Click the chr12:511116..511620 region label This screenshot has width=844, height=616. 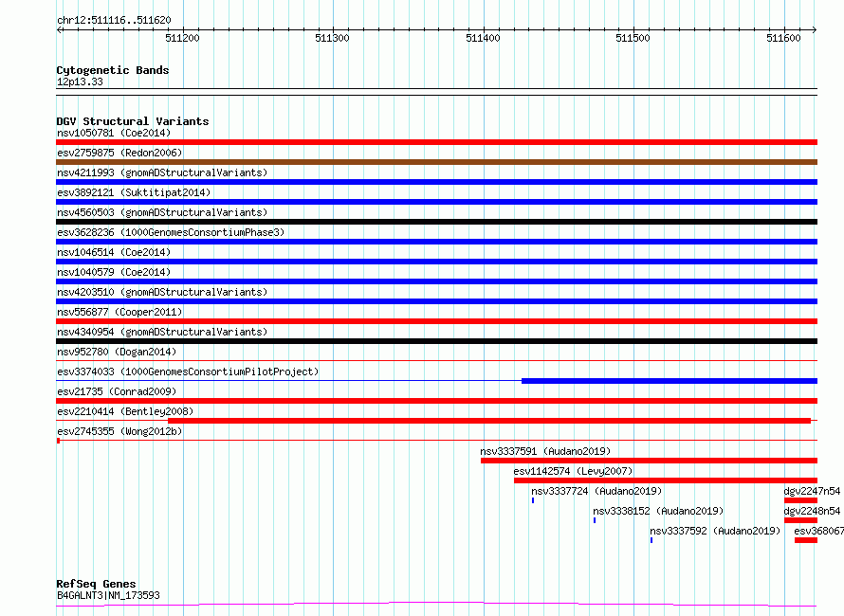(x=114, y=21)
